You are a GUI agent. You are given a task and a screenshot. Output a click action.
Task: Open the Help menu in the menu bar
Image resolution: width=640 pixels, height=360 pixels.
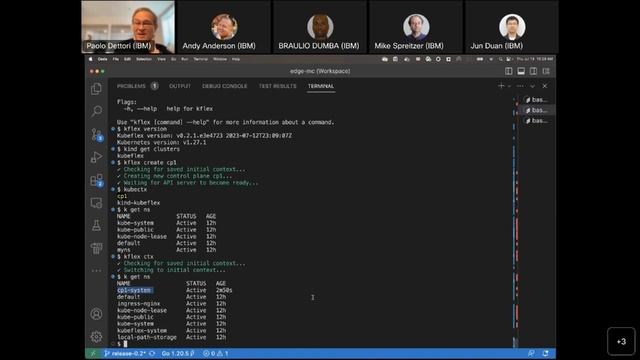coord(236,59)
